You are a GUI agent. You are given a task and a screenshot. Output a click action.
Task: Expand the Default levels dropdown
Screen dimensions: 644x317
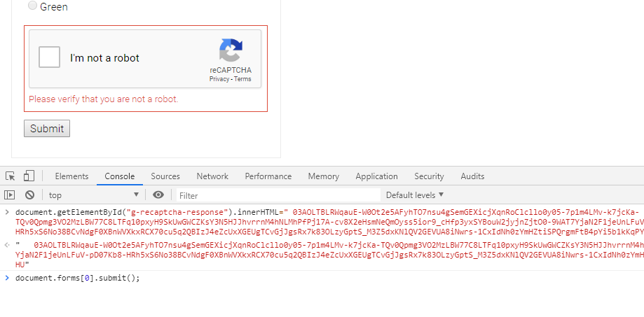coord(415,195)
